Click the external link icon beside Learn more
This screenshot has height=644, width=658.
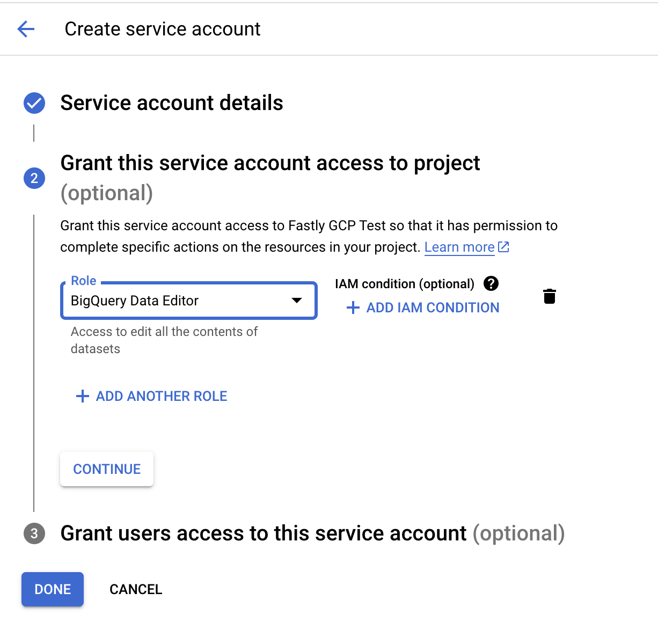[503, 246]
